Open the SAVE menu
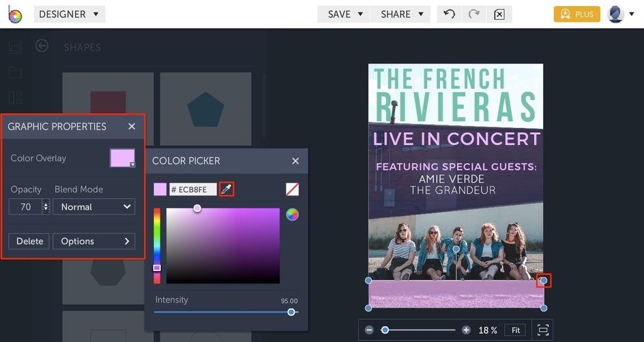Image resolution: width=644 pixels, height=342 pixels. click(x=343, y=14)
